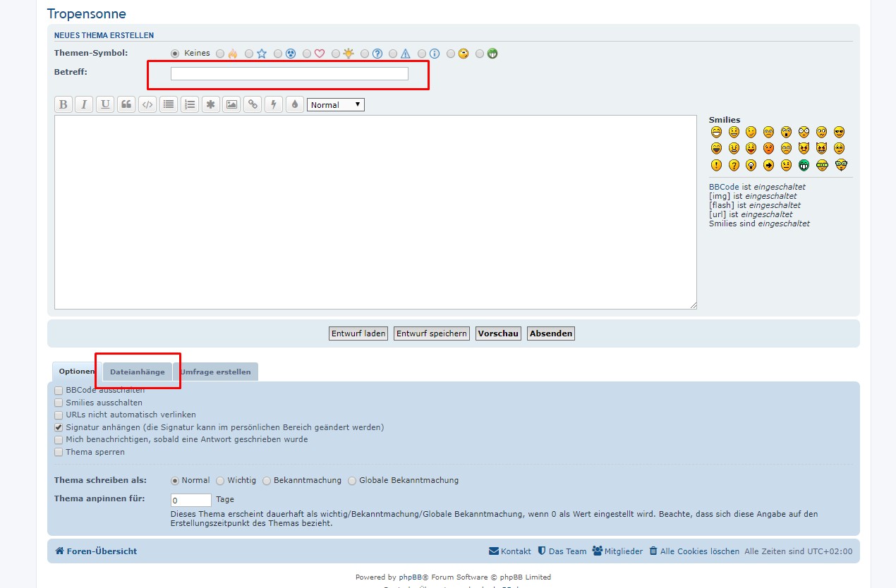Image resolution: width=896 pixels, height=588 pixels.
Task: Insert the green grinning smiley
Action: point(804,165)
